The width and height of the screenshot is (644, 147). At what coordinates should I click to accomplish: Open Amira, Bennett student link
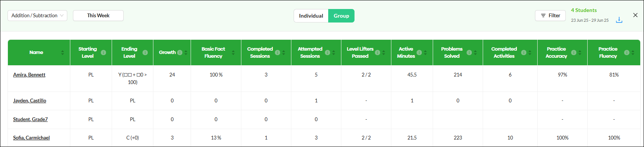[x=29, y=75]
